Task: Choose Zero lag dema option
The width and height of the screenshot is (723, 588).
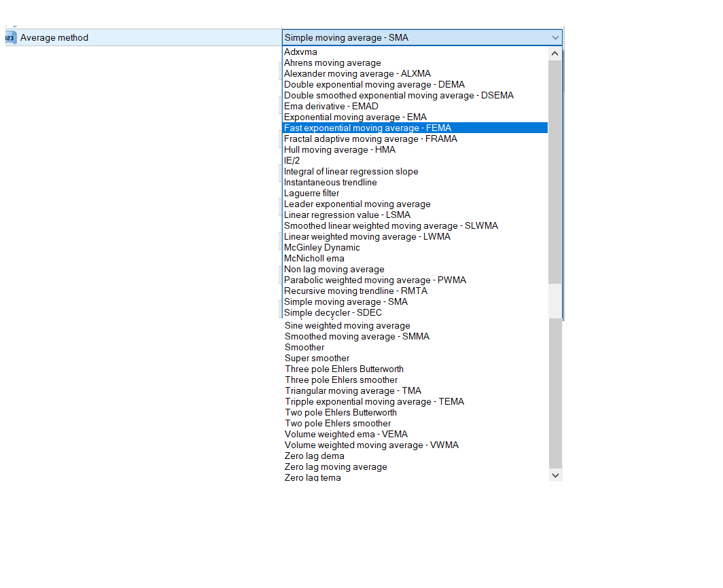Action: [315, 456]
